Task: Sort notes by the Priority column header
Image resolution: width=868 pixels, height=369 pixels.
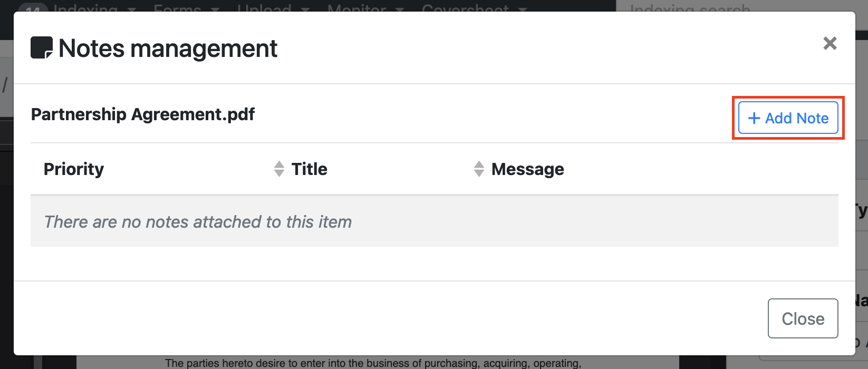Action: pyautogui.click(x=74, y=169)
